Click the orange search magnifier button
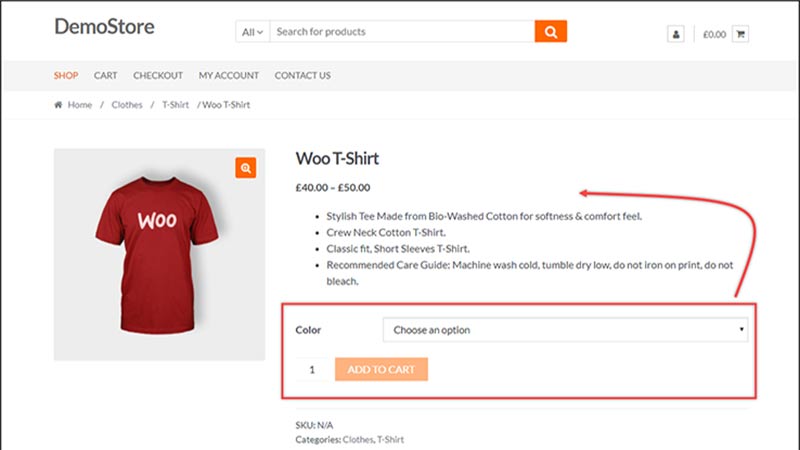Viewport: 800px width, 450px height. [551, 32]
